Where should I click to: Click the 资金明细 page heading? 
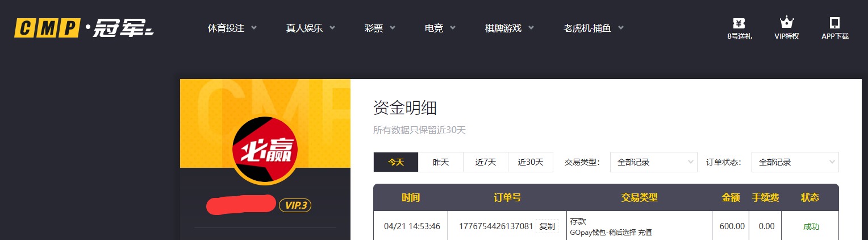tap(405, 107)
